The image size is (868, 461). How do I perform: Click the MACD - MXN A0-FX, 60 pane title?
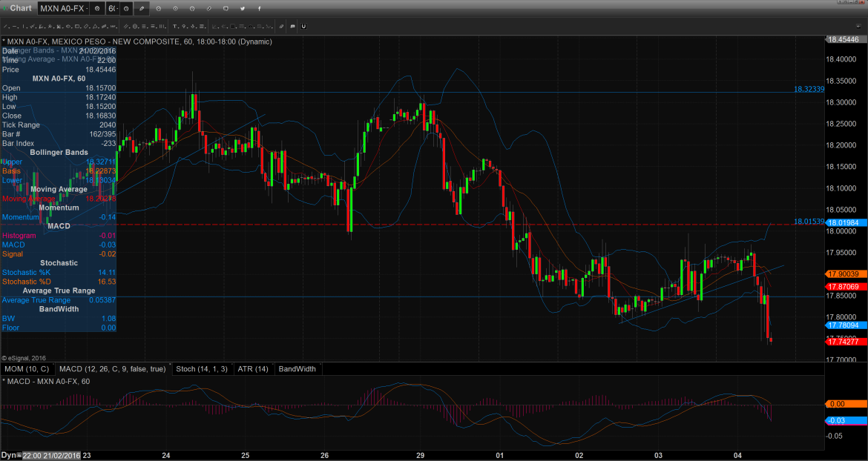point(46,382)
